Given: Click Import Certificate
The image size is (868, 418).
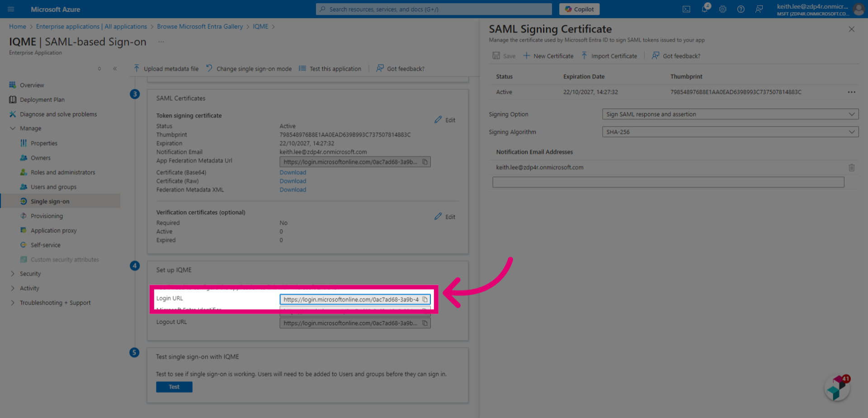Looking at the screenshot, I should coord(609,56).
